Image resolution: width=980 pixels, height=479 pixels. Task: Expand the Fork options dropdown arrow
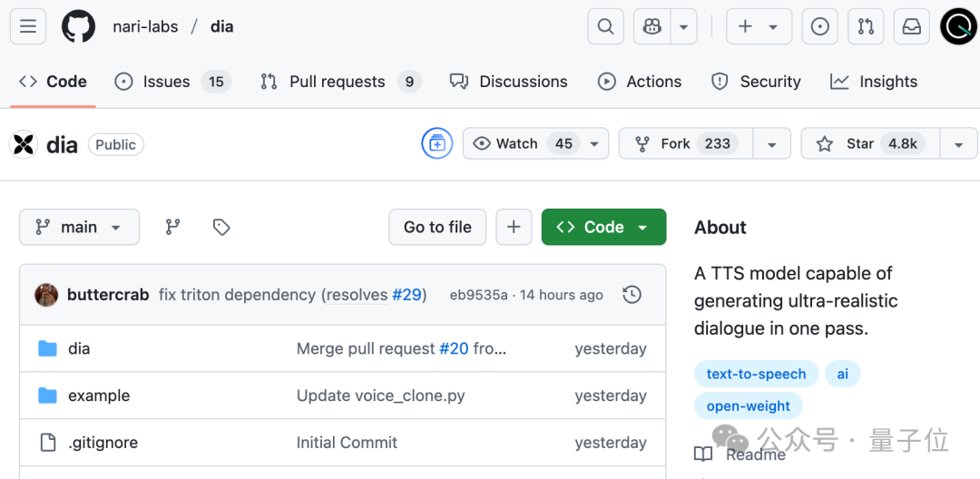[771, 143]
